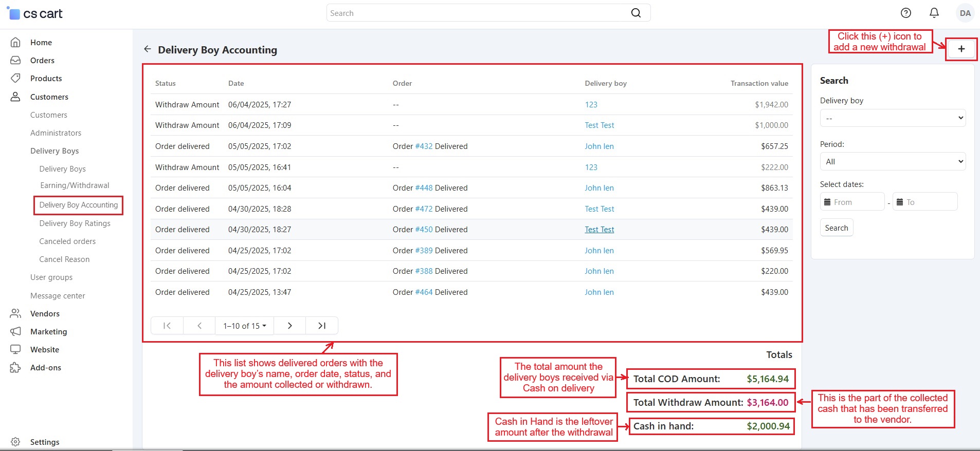The height and width of the screenshot is (451, 980).
Task: Click Search button in filter panel
Action: tap(836, 228)
